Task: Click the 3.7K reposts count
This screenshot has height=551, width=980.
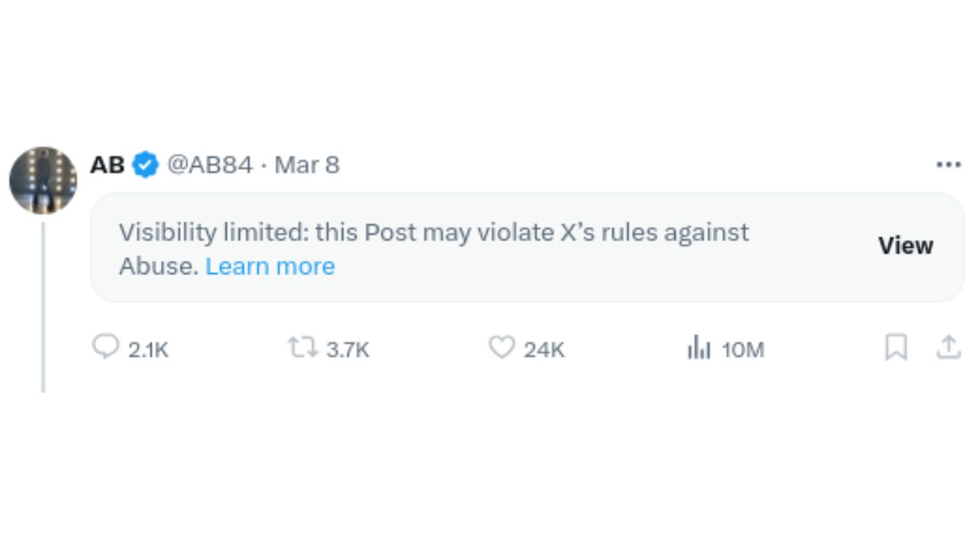Action: coord(348,350)
